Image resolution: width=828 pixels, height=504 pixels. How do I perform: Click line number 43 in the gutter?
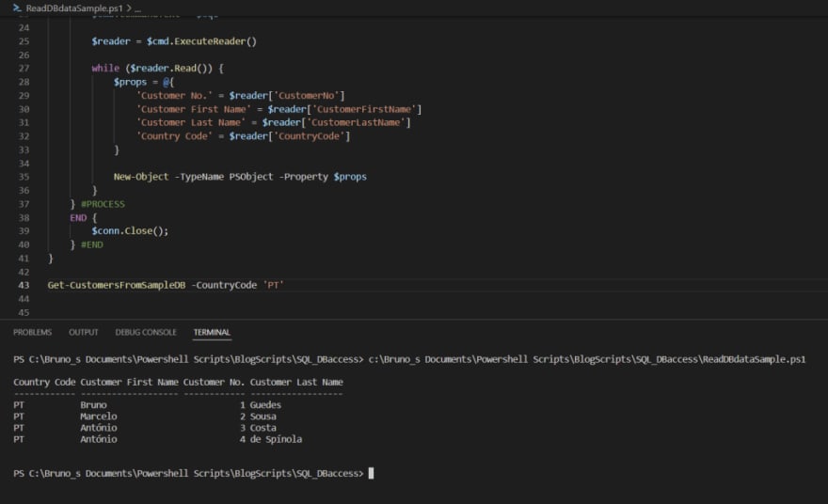pyautogui.click(x=24, y=285)
